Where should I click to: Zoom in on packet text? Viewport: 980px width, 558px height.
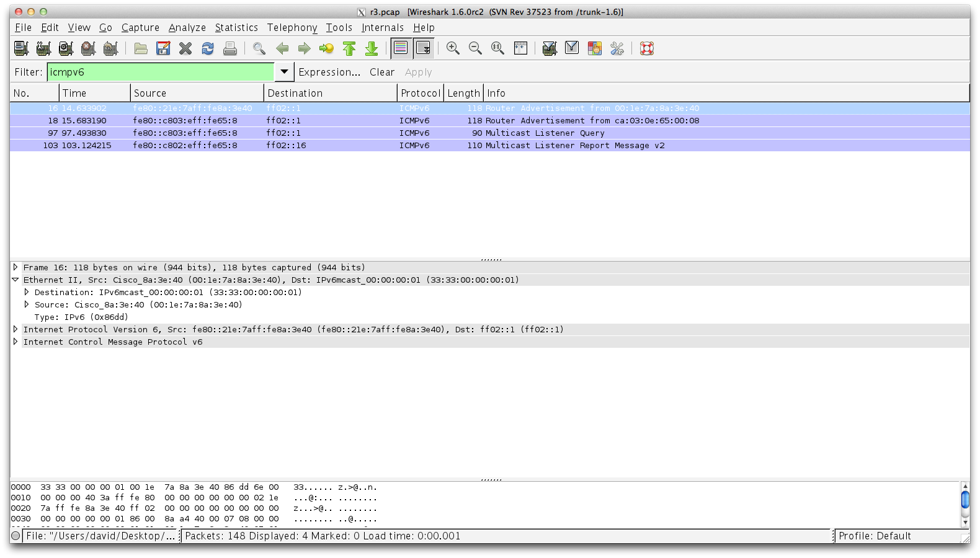[x=453, y=48]
